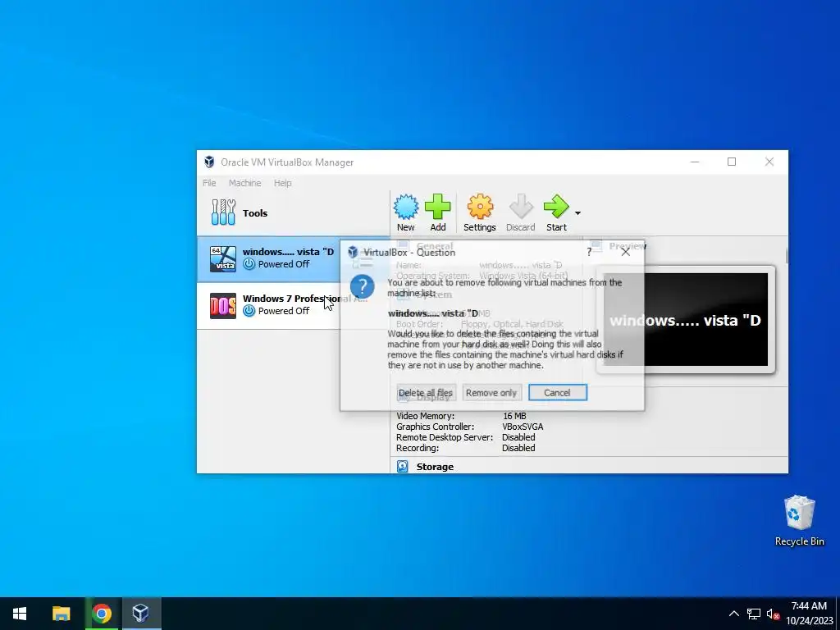
Task: Open File Explorer from the taskbar
Action: coord(61,614)
